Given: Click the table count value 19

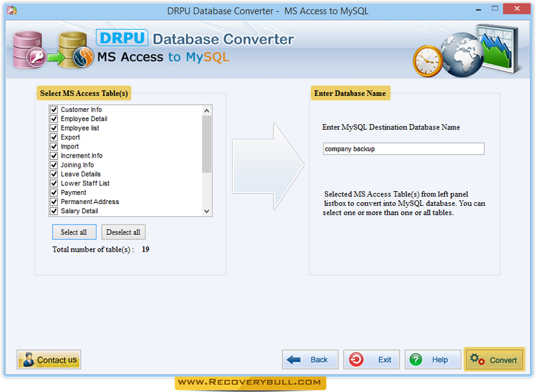Looking at the screenshot, I should pos(145,249).
